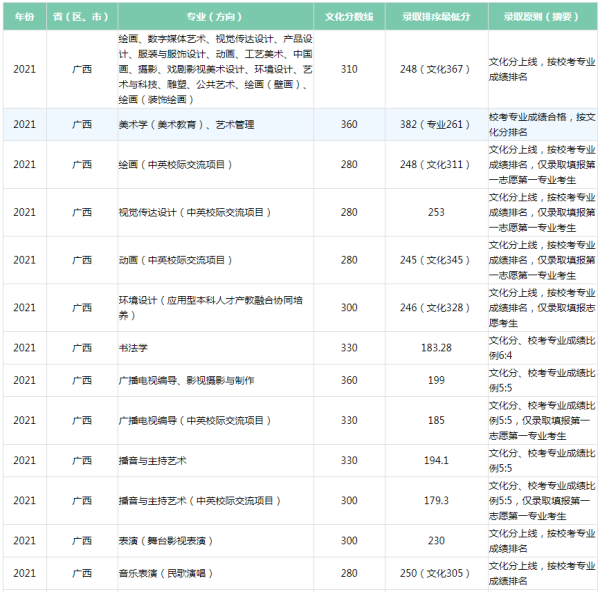Click the multi-major list cell starting 绘画、数字媒体艺术
Viewport: 600px width, 592px height.
coord(215,69)
